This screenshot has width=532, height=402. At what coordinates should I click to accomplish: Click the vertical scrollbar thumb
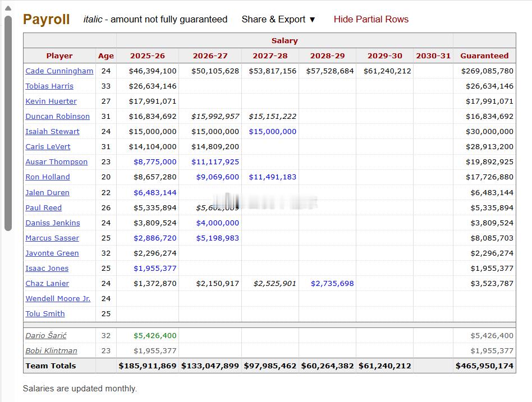pos(8,123)
